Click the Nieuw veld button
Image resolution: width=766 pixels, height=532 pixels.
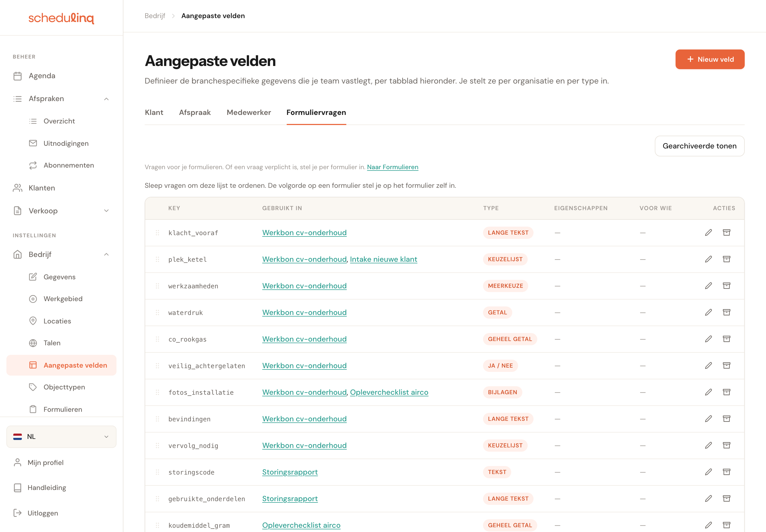click(710, 59)
